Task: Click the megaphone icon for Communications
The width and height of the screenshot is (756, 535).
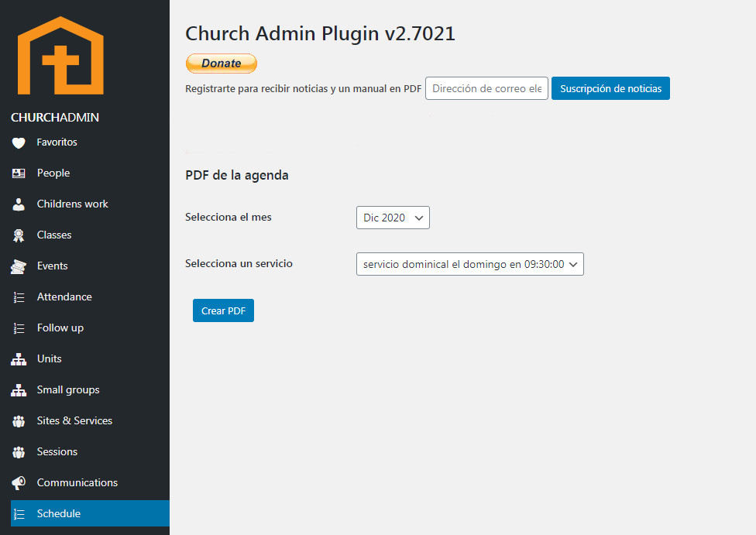Action: (x=19, y=483)
